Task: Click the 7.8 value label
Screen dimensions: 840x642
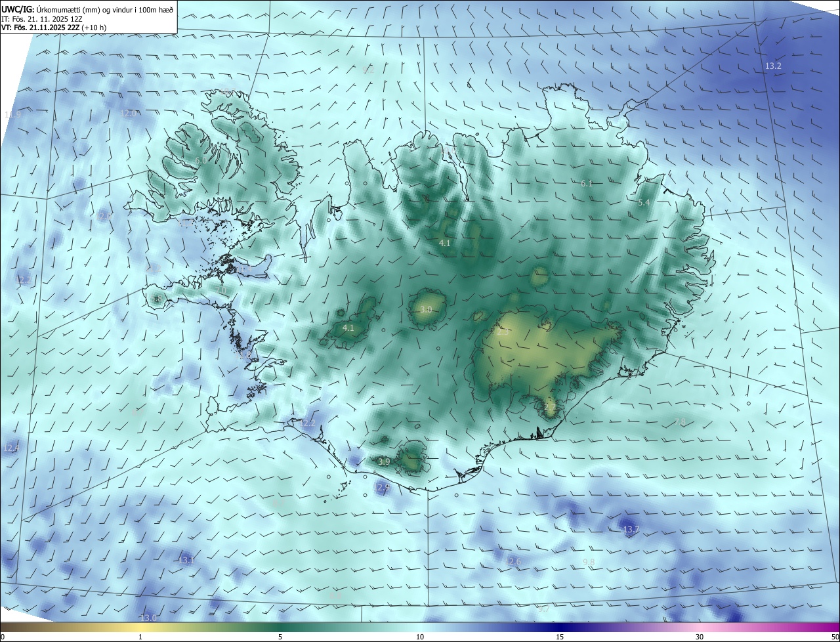Action: tap(680, 421)
